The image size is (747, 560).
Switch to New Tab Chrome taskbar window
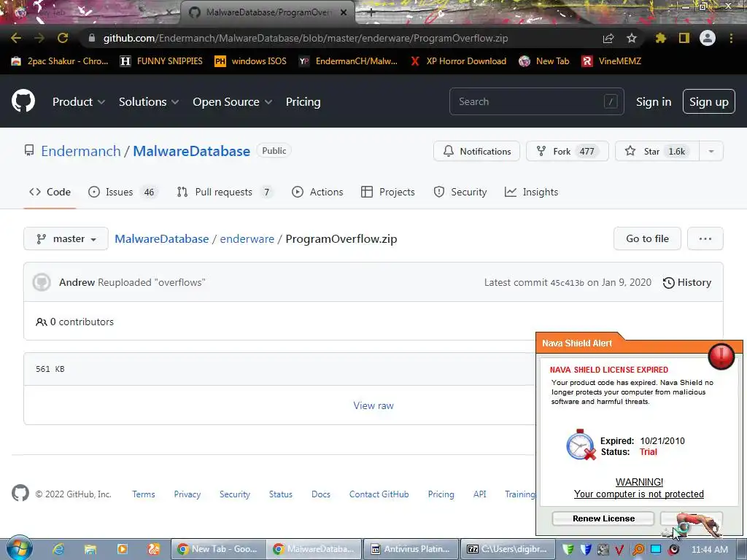click(x=217, y=549)
